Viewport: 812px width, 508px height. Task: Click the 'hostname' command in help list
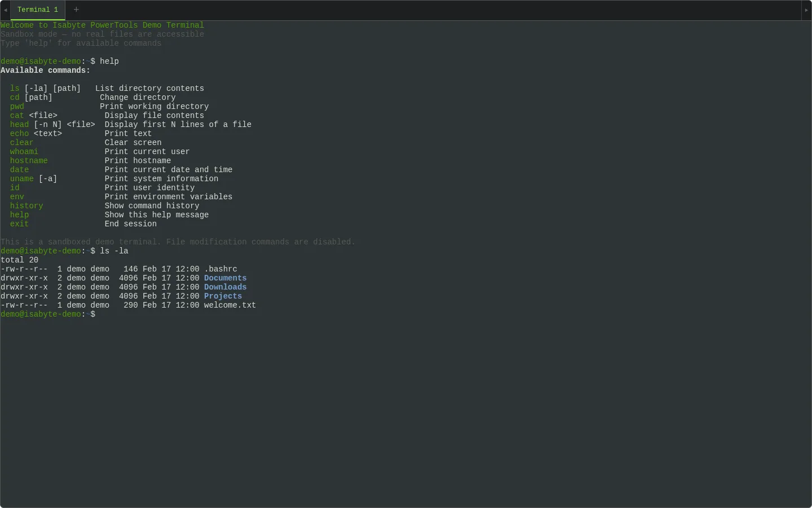tap(29, 161)
